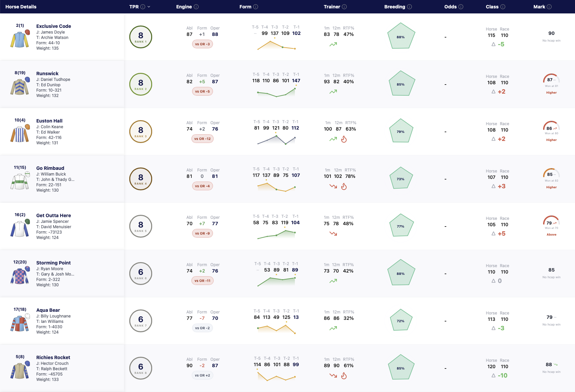Screen dimensions: 575x392
Task: Click Storming Point's jockey silks thumbnail
Action: [20, 275]
